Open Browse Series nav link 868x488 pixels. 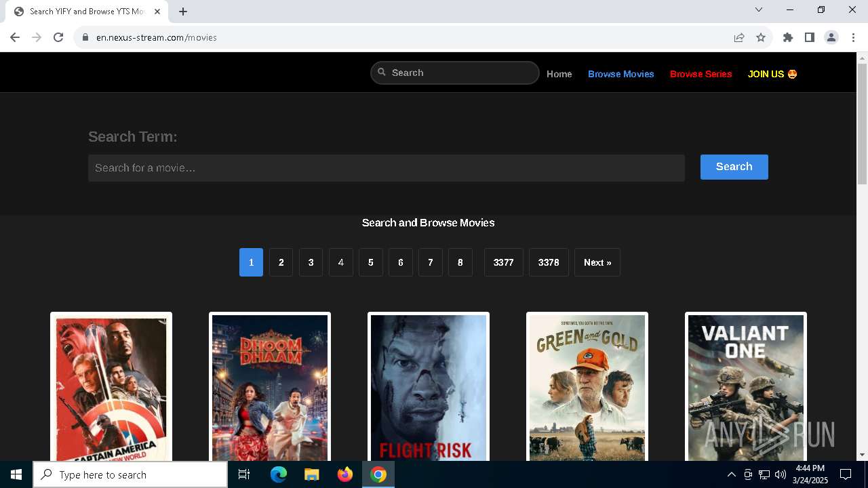[x=701, y=74]
